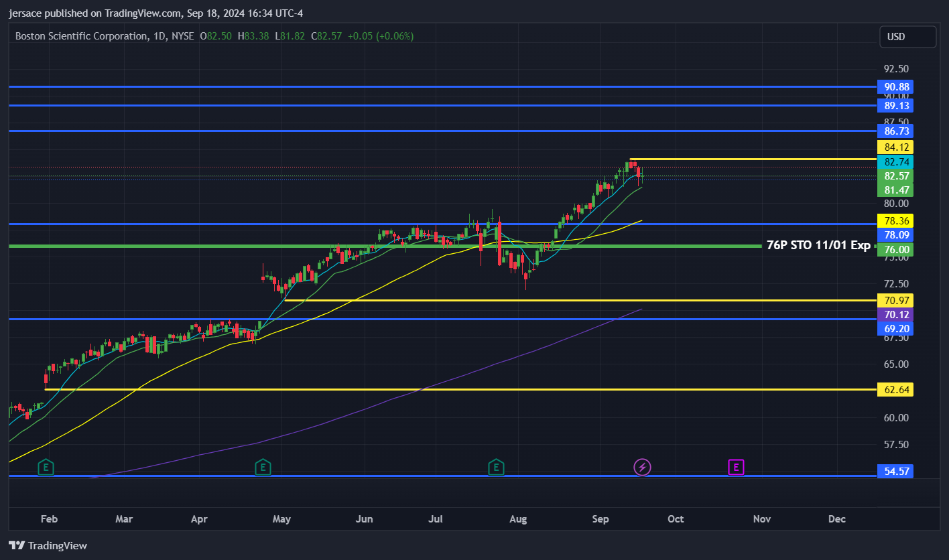
Task: Click the purple 70.12 moving average label
Action: tap(896, 314)
